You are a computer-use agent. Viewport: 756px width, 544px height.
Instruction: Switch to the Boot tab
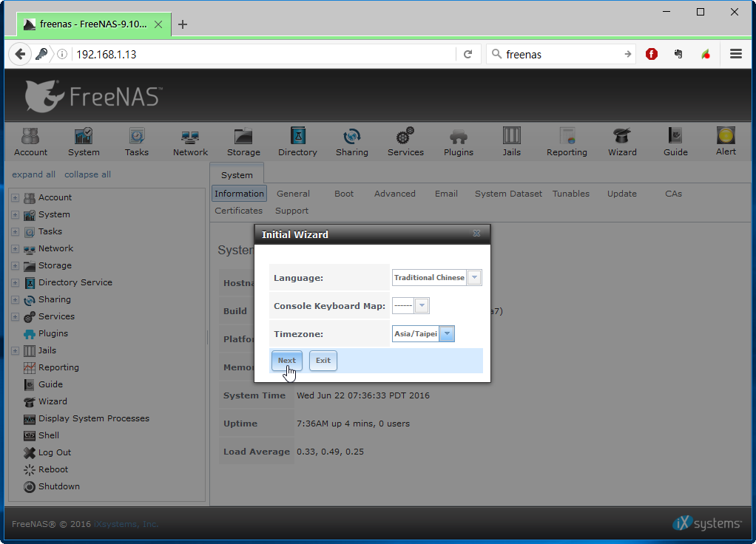[344, 194]
